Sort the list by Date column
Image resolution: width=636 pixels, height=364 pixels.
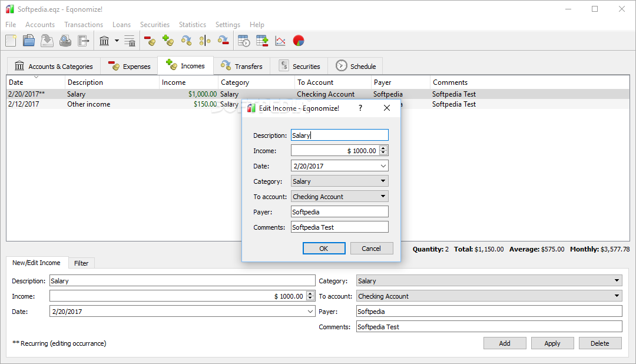(36, 82)
